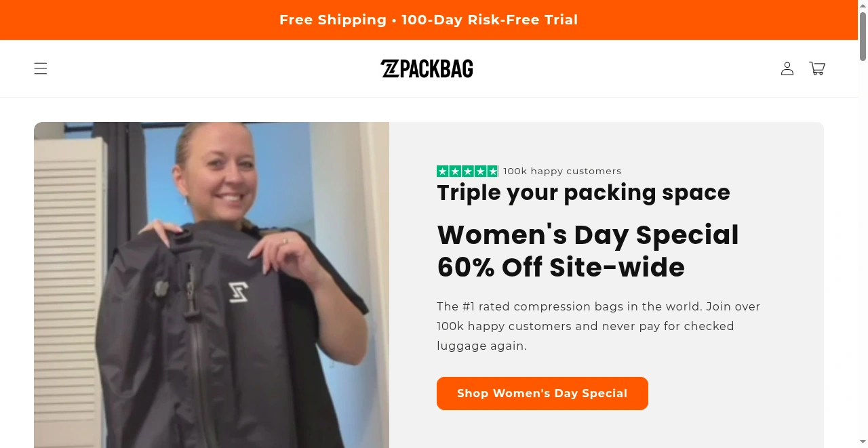This screenshot has width=868, height=448.
Task: Click the ZPACKBAG logo
Action: point(427,68)
